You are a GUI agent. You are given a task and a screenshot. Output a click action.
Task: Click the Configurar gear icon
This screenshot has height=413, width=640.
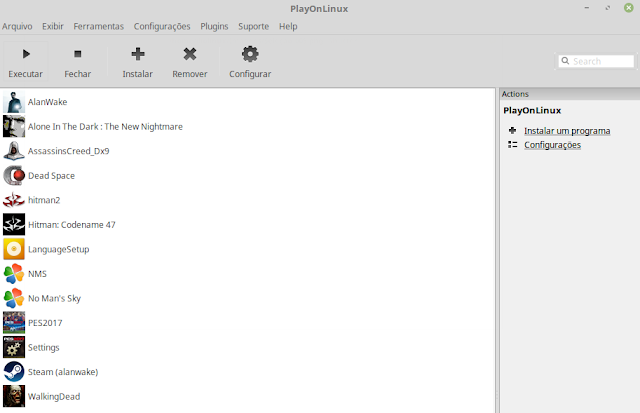pos(250,54)
